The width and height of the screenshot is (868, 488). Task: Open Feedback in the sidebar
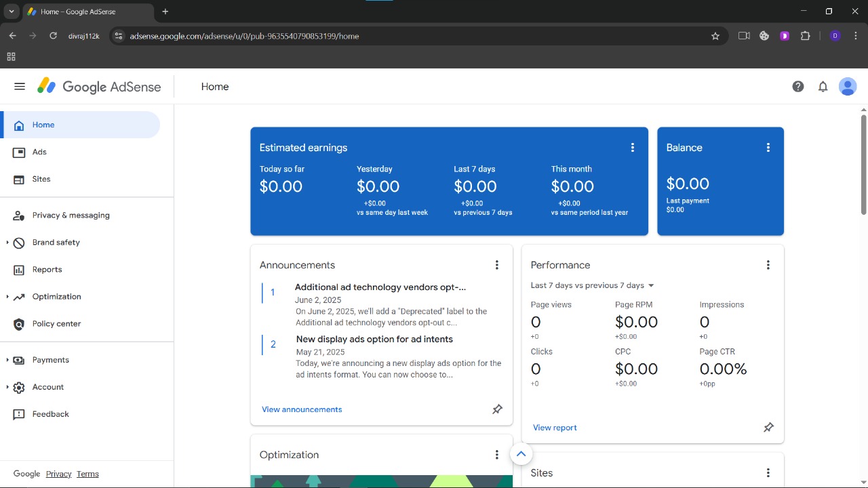tap(81, 414)
